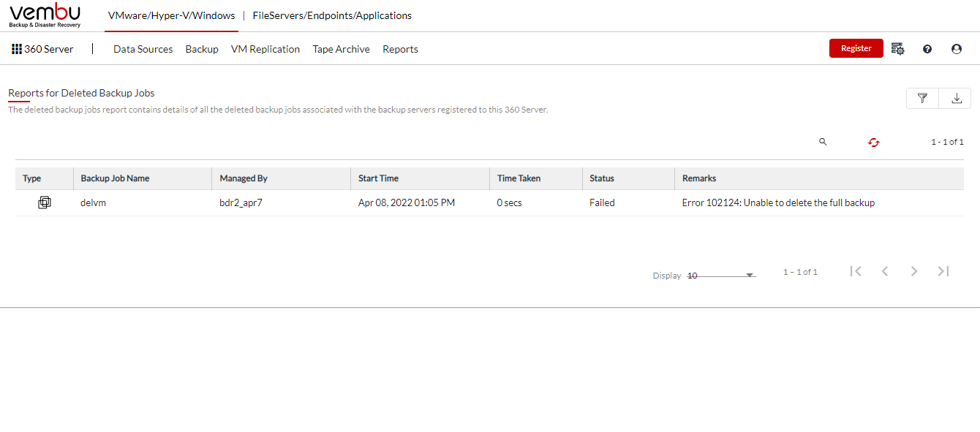Open the report filter funnel icon
The width and height of the screenshot is (980, 432).
click(922, 98)
